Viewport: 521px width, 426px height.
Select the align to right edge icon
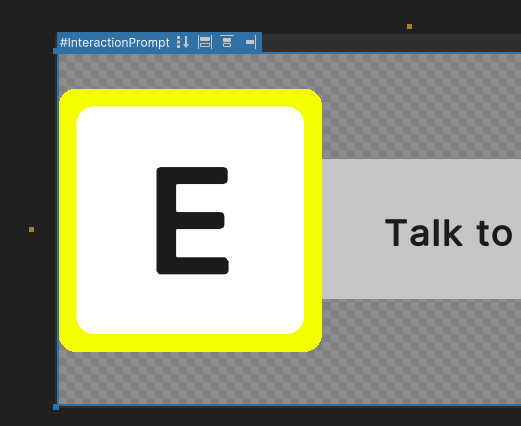coord(251,42)
